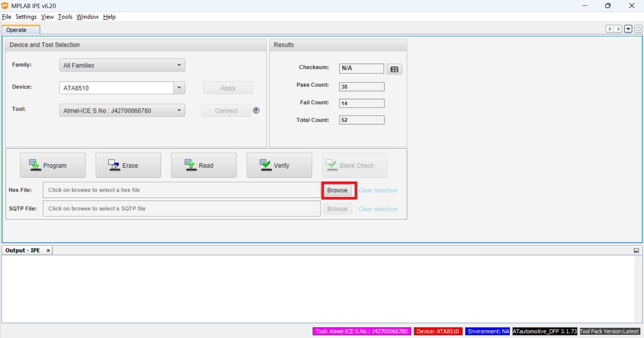
Task: Open the Help menu
Action: click(x=109, y=17)
